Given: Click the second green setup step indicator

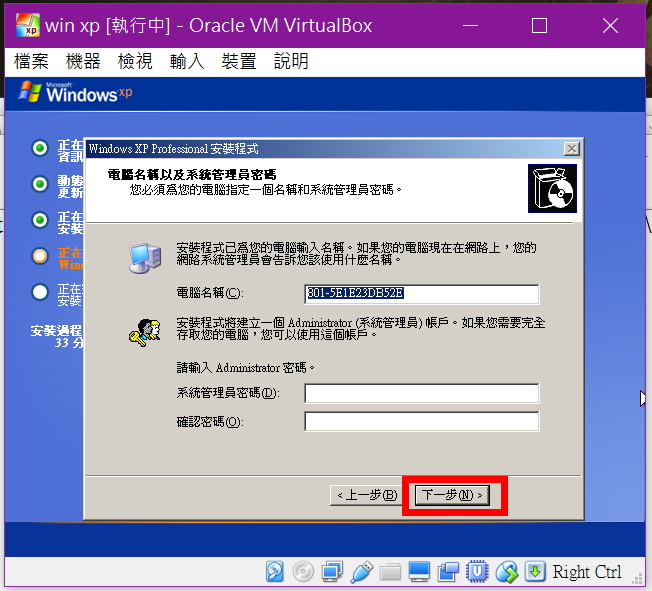Looking at the screenshot, I should [40, 183].
